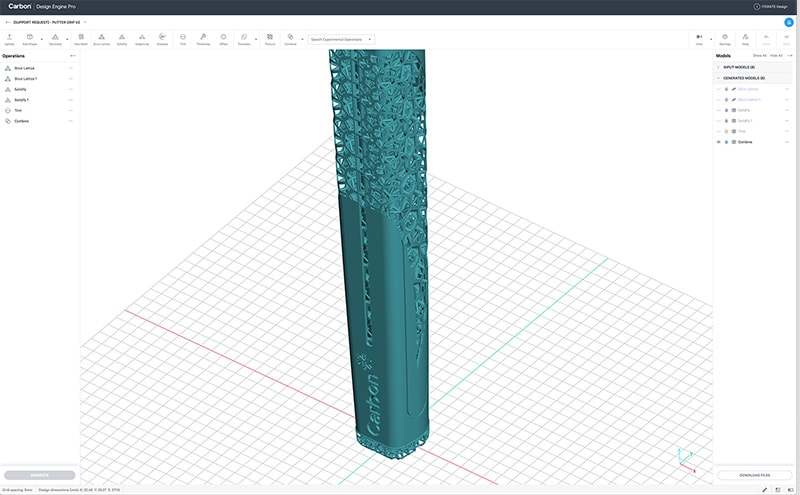Screen dimensions: 800x495
Task: Hide the Combine model via eye icon
Action: pyautogui.click(x=719, y=142)
